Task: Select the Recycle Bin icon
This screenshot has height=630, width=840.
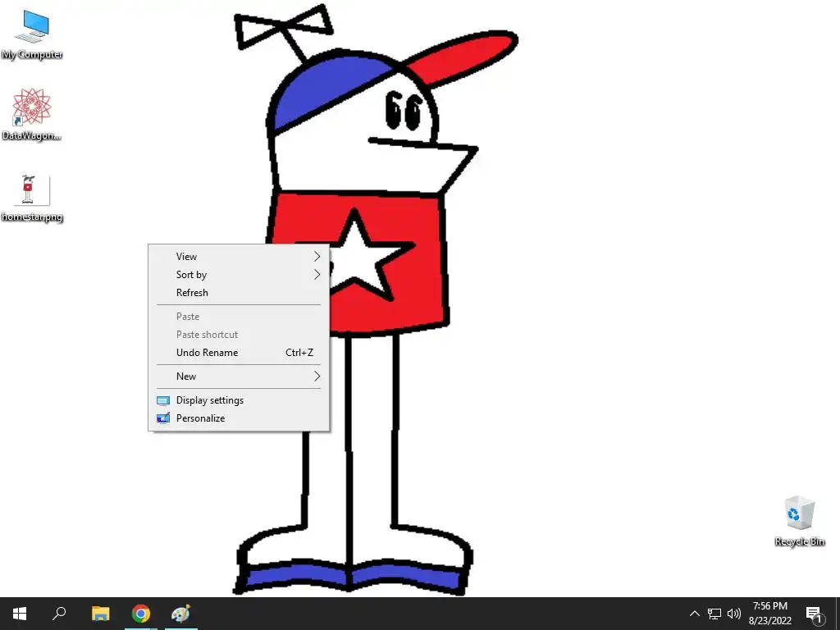Action: [799, 521]
